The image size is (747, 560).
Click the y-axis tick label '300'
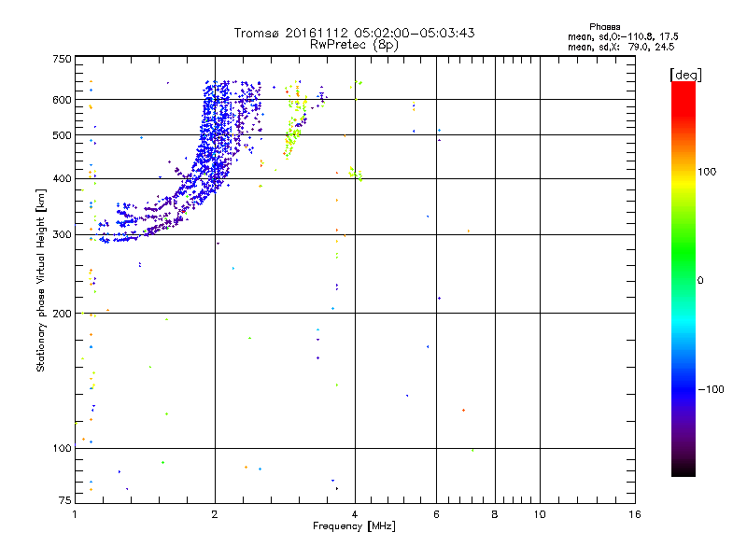point(62,235)
